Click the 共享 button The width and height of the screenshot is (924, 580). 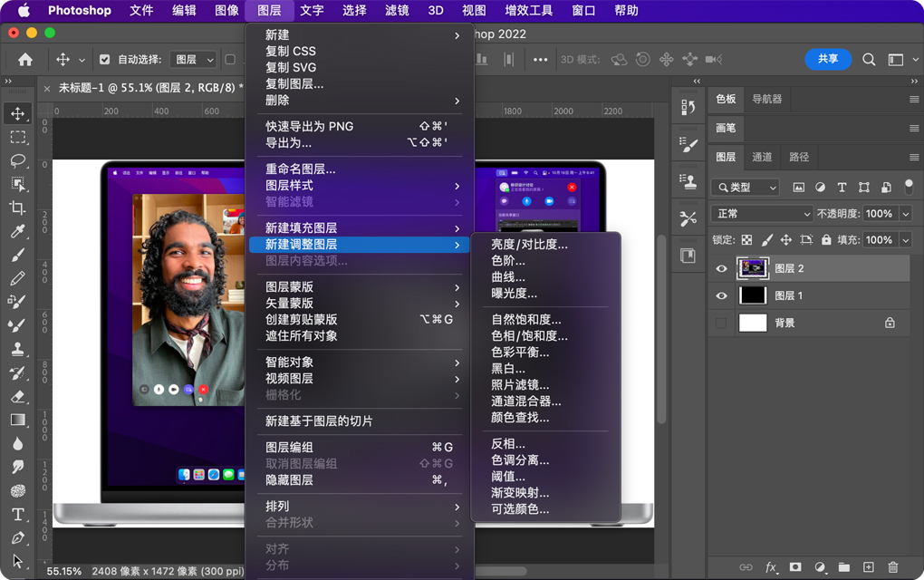[x=827, y=58]
